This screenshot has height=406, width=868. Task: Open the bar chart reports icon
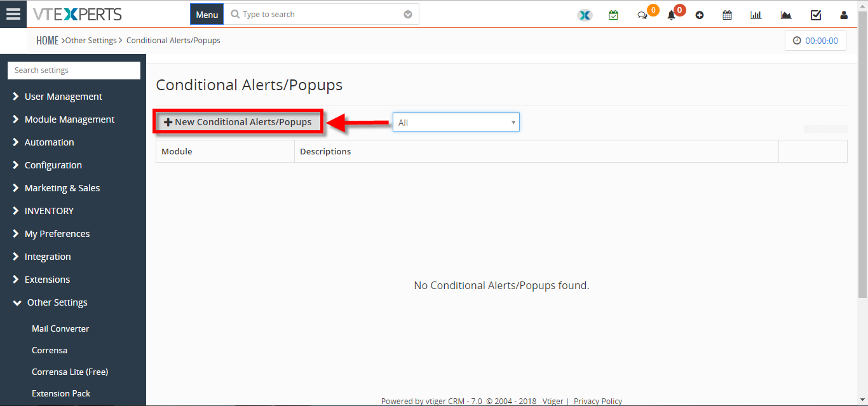tap(756, 15)
